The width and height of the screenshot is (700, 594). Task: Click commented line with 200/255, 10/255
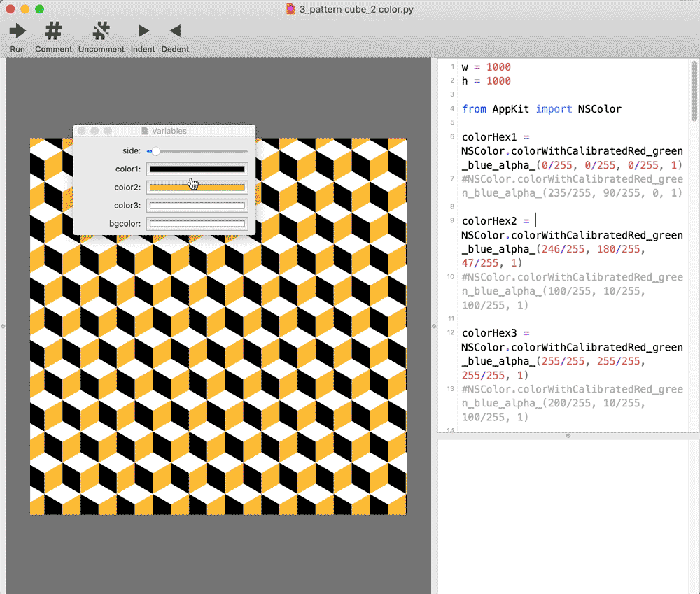coord(572,404)
